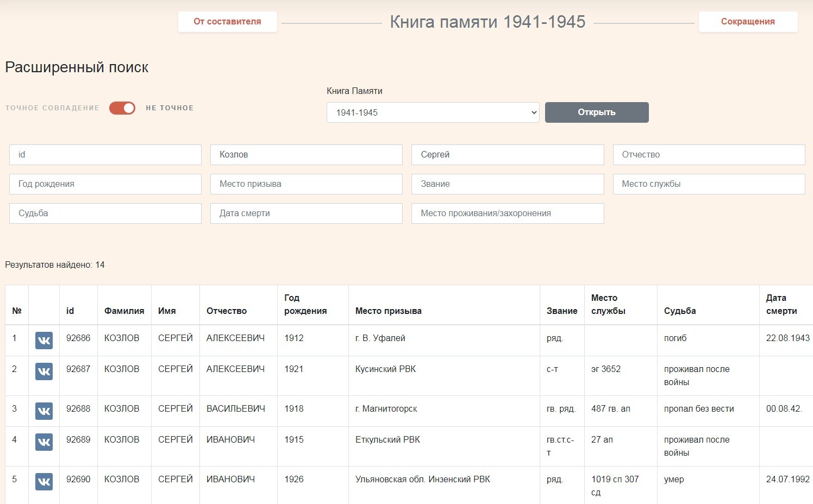
Task: Click the death date 24.07.1992
Action: (x=788, y=479)
